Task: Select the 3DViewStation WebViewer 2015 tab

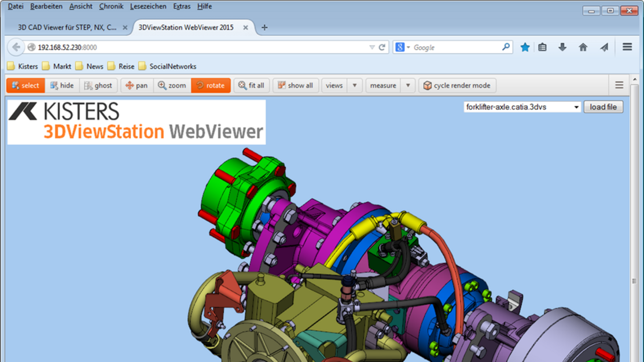Action: [x=186, y=28]
